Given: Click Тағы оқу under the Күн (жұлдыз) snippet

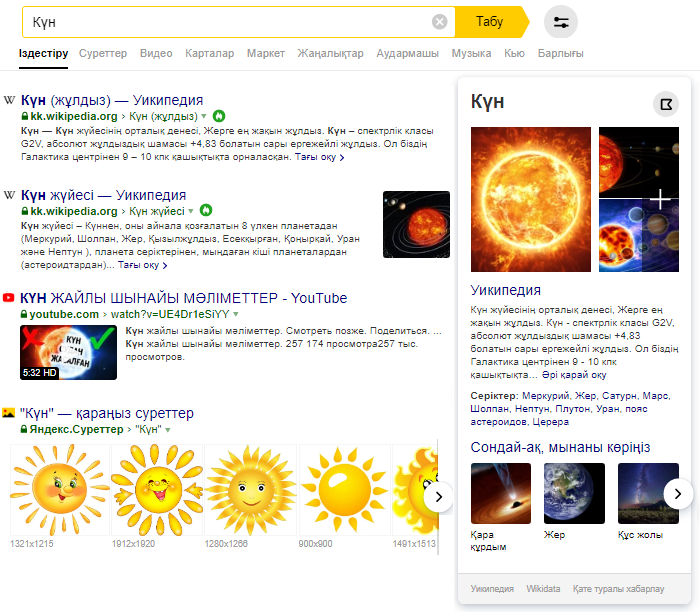Looking at the screenshot, I should click(x=319, y=157).
